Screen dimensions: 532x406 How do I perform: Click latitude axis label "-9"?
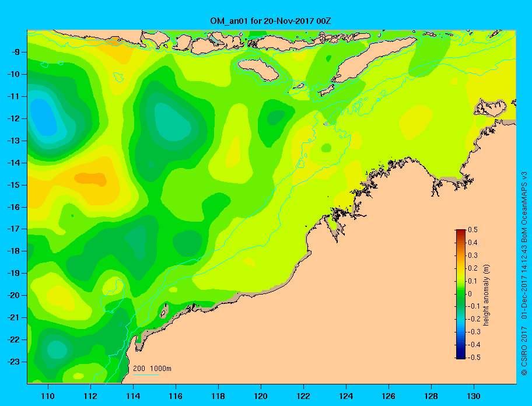pyautogui.click(x=16, y=52)
